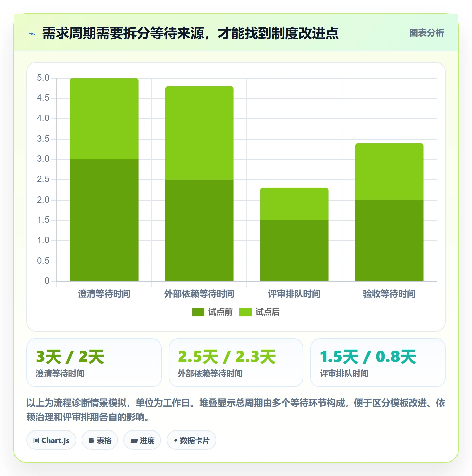
Task: Click the 澄清等待时间 bar's light green segment
Action: [x=104, y=119]
